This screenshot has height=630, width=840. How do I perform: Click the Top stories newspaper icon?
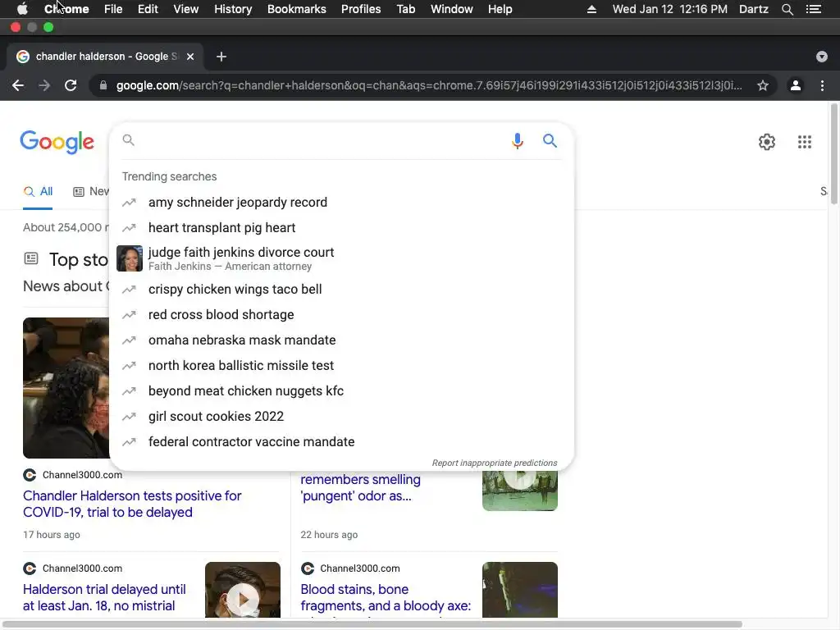click(x=31, y=258)
